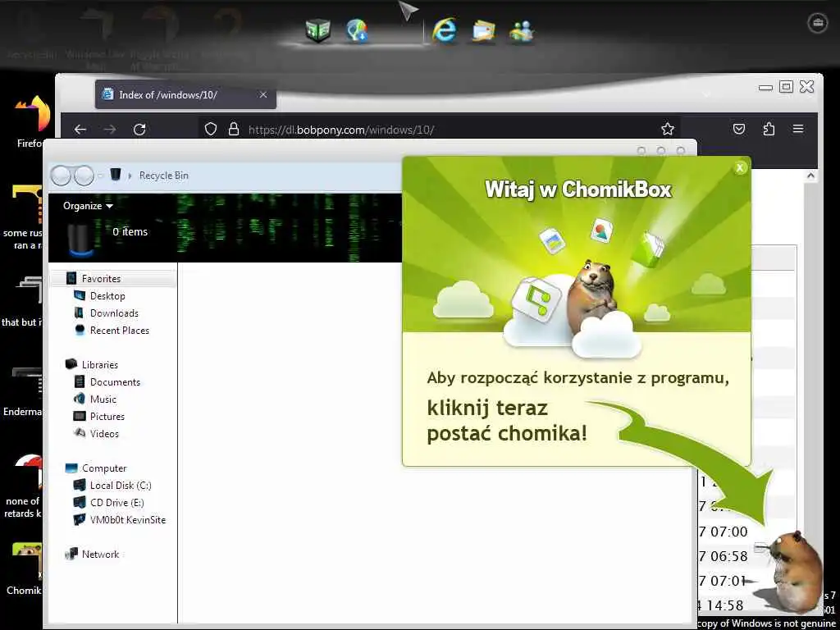Reload the Firefox page

[x=139, y=129]
